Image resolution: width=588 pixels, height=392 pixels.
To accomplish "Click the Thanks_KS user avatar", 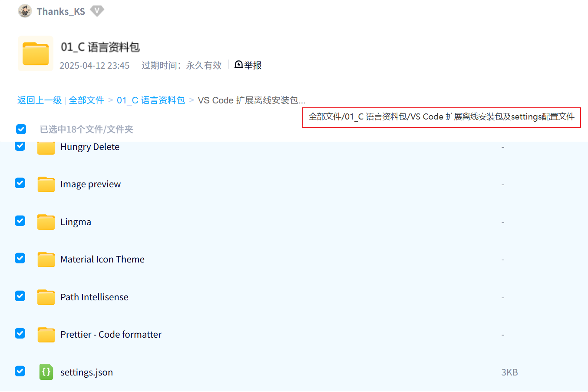I will pos(25,11).
